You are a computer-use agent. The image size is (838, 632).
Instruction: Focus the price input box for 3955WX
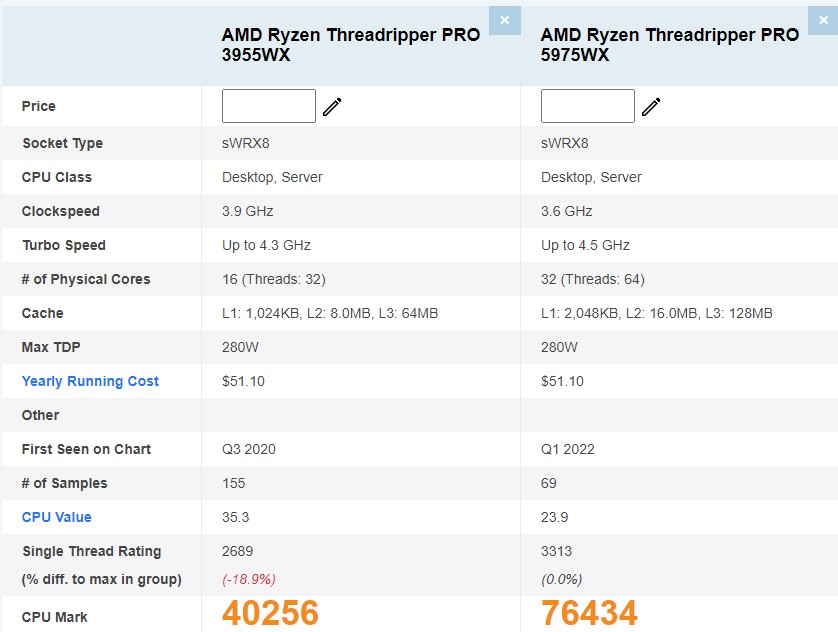pos(268,106)
